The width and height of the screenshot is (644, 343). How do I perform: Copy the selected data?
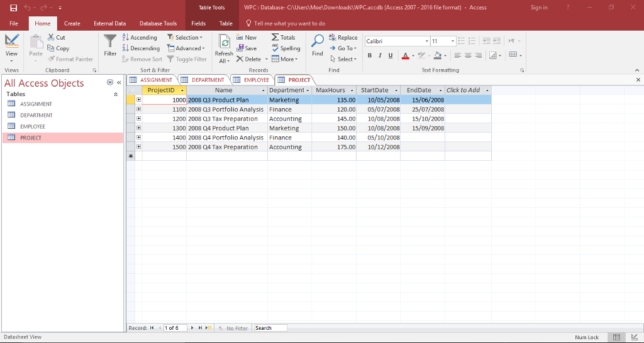58,48
